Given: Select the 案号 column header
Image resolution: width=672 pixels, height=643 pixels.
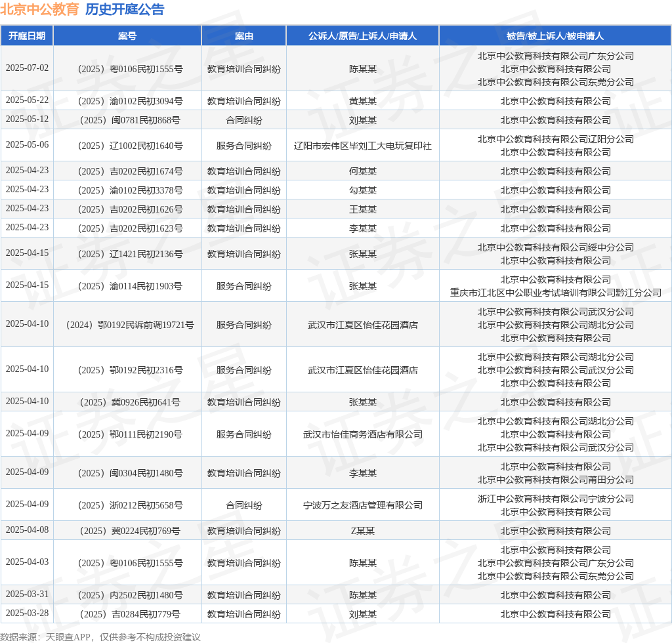Looking at the screenshot, I should [x=127, y=36].
